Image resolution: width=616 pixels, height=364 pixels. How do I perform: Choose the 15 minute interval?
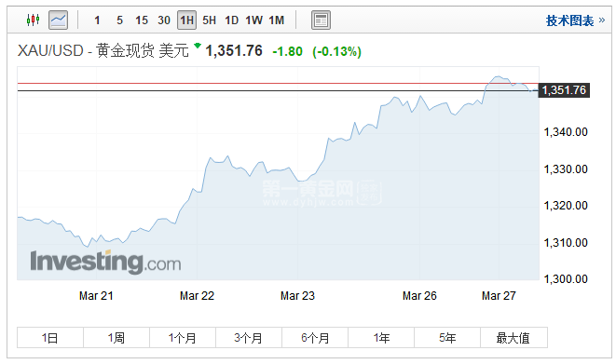coord(142,20)
